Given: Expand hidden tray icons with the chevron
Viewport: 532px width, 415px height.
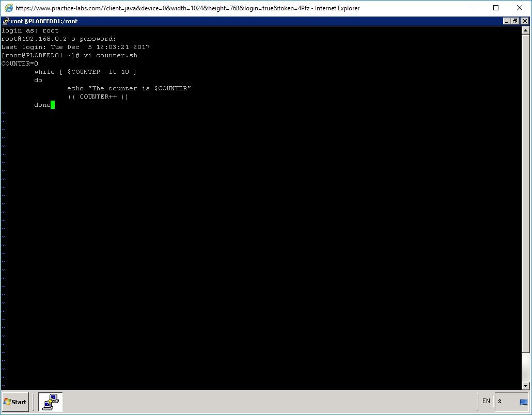Looking at the screenshot, I should tap(498, 401).
